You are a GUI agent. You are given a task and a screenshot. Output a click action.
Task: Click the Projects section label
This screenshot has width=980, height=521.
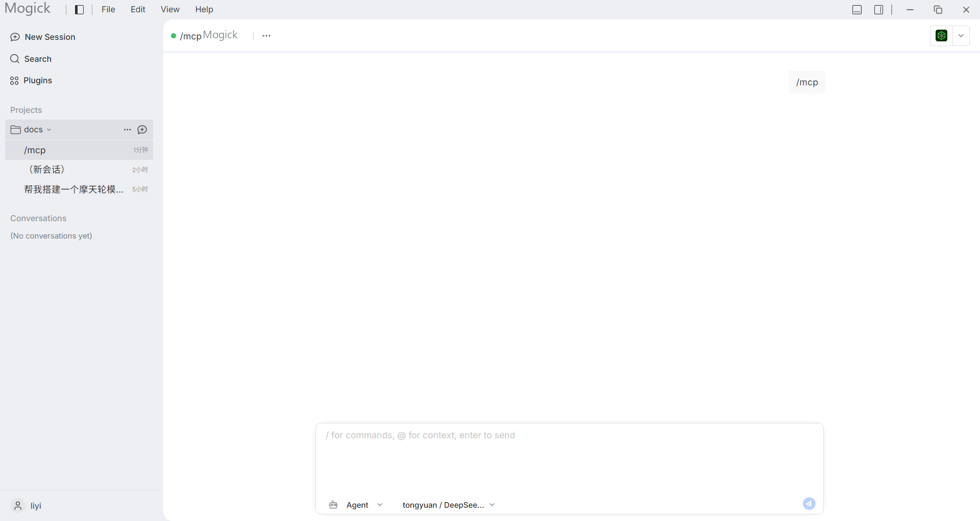(26, 110)
